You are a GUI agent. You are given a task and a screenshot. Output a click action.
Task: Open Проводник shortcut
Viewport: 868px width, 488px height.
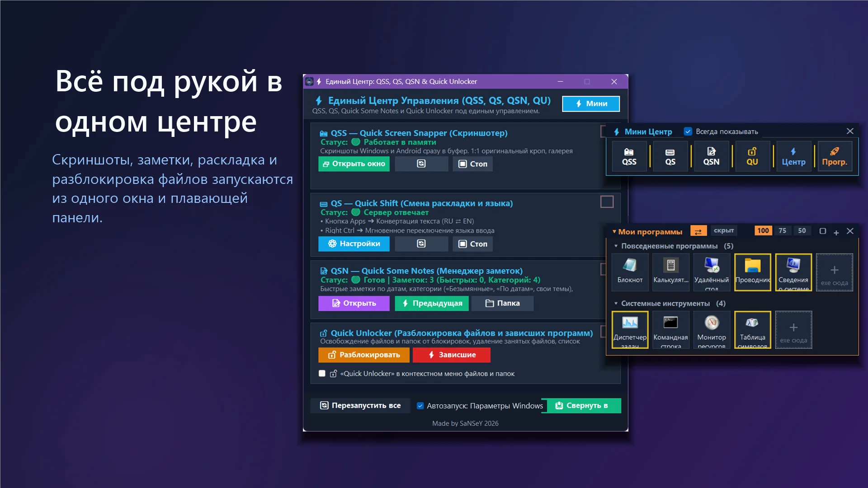(753, 272)
